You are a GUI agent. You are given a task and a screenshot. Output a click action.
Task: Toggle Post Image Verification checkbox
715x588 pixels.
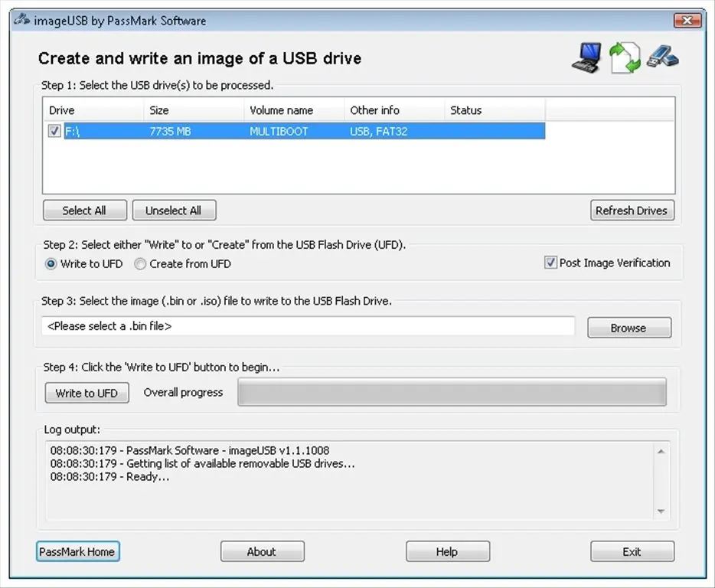[550, 263]
